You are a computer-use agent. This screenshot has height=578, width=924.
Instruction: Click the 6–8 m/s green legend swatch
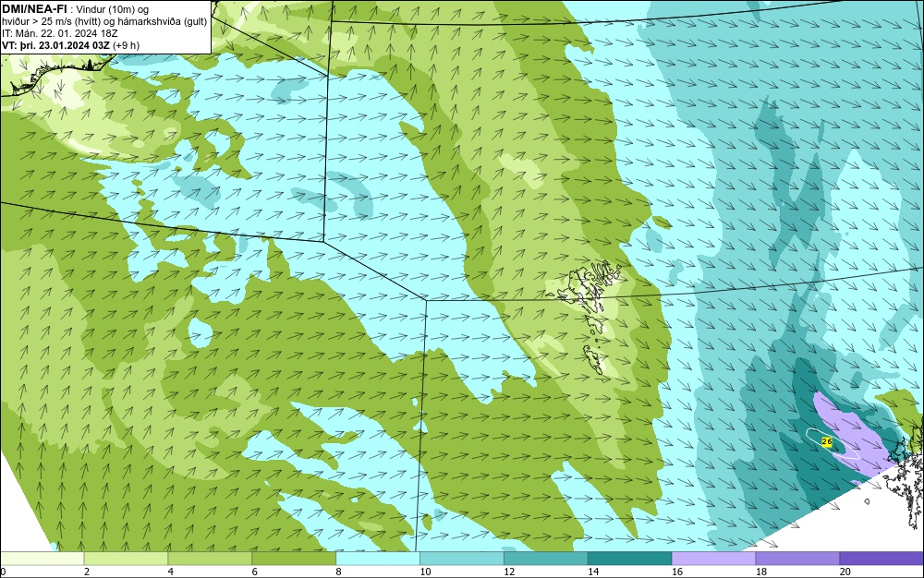click(x=294, y=558)
